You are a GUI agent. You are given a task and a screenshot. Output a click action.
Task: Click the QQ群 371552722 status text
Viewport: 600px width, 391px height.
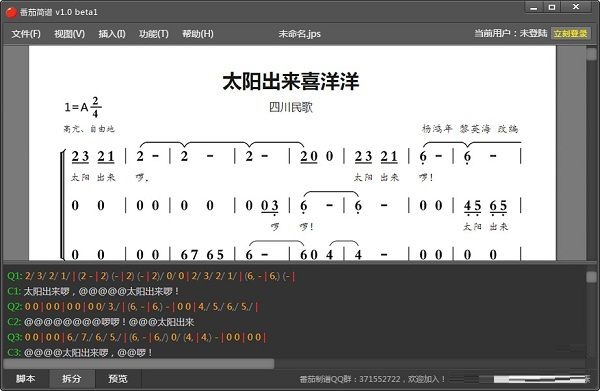click(372, 379)
